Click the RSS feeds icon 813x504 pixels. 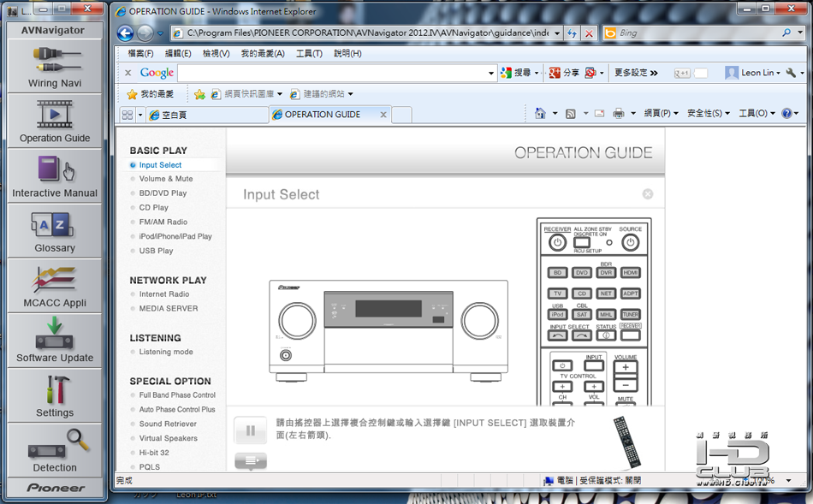pyautogui.click(x=570, y=114)
